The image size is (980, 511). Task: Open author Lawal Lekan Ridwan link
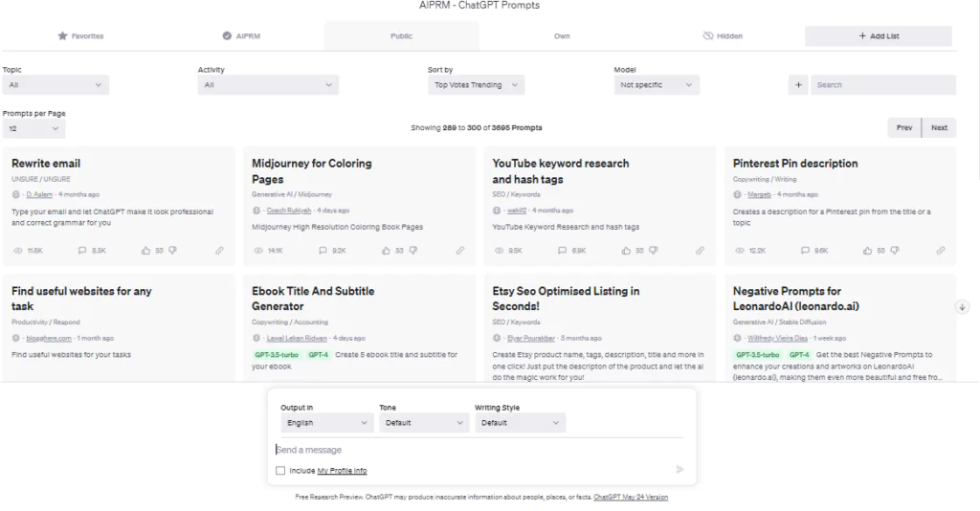(x=297, y=338)
